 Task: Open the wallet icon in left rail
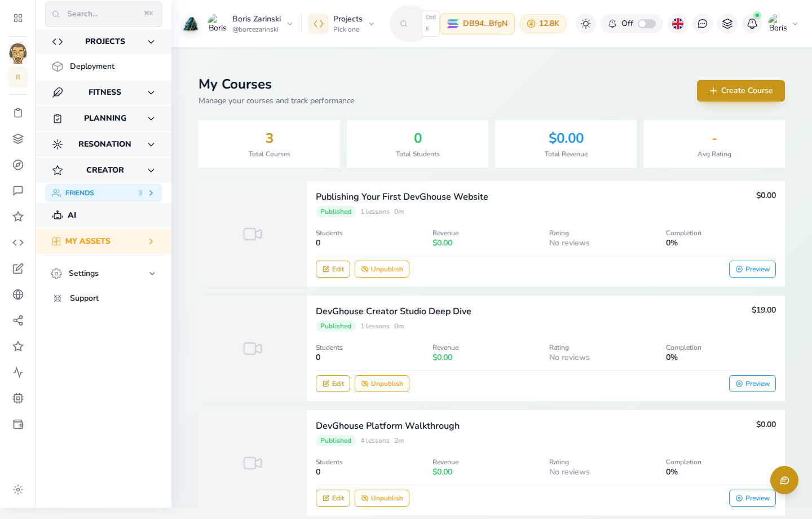[x=18, y=424]
